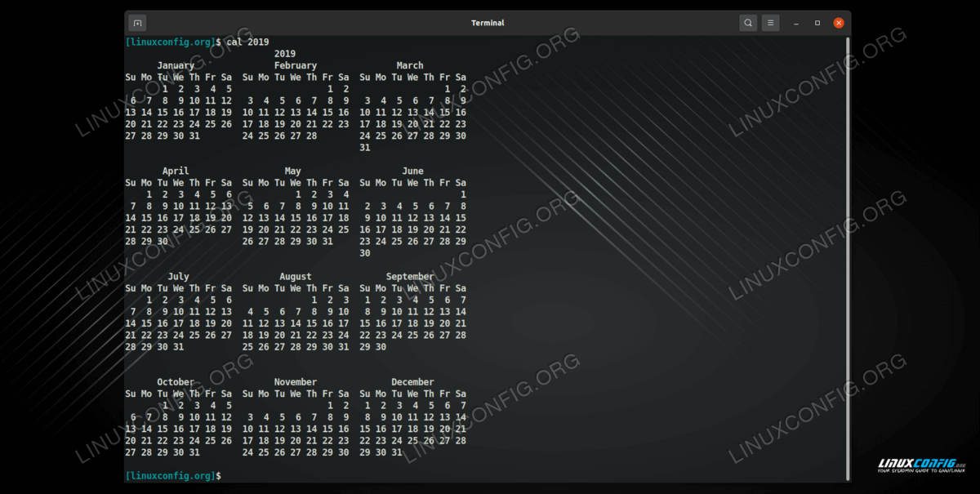Viewport: 980px width, 494px height.
Task: Click the June month heading
Action: [412, 171]
